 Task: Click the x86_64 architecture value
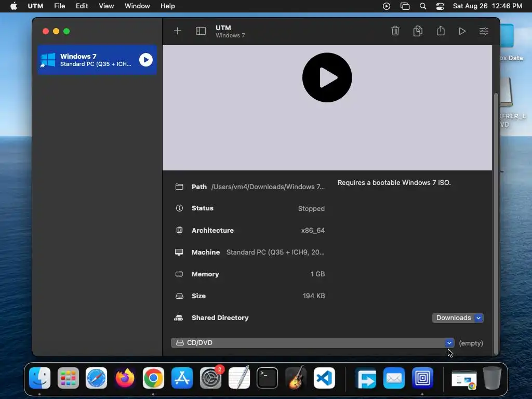click(x=313, y=230)
